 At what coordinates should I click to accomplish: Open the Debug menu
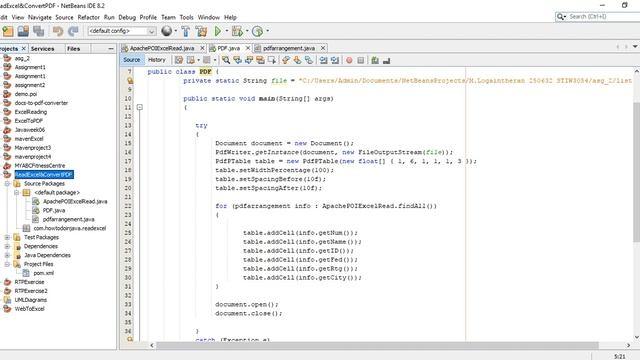tap(127, 17)
